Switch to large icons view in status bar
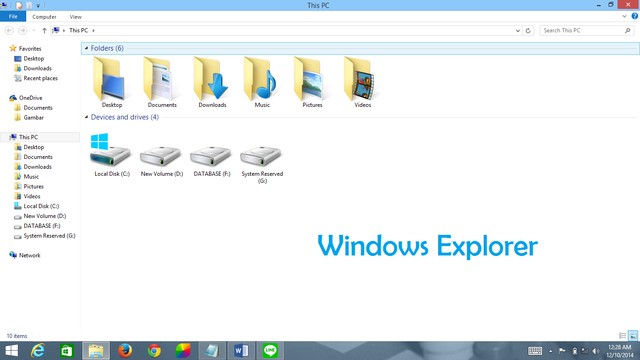Screen dimensions: 640x360 [x=633, y=336]
